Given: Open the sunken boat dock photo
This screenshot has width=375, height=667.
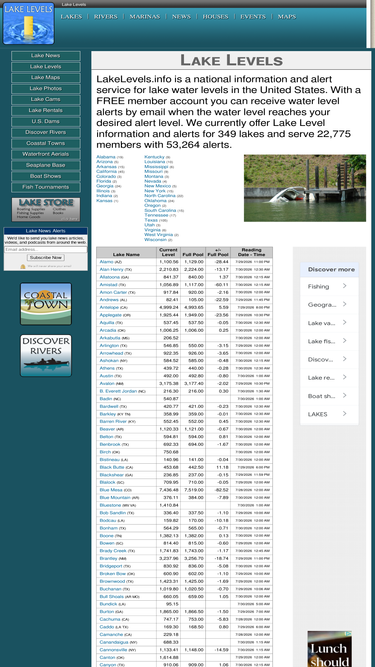Looking at the screenshot, I should [304, 188].
